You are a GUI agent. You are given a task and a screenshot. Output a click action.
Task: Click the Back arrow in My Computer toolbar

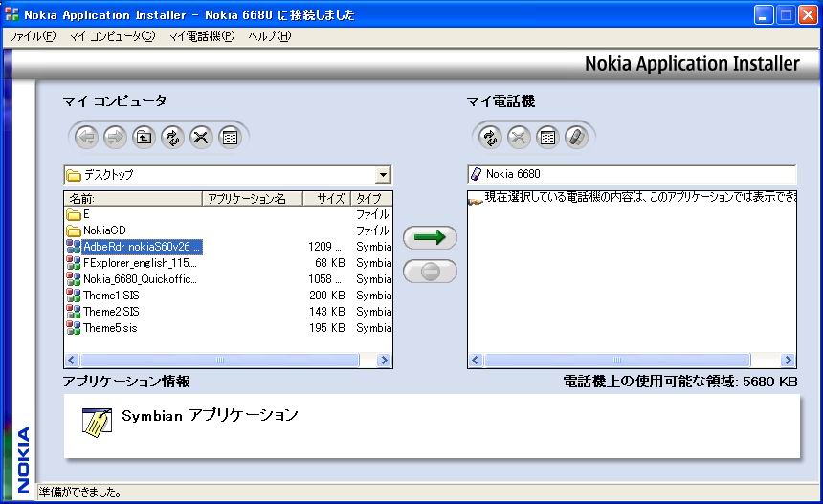86,138
